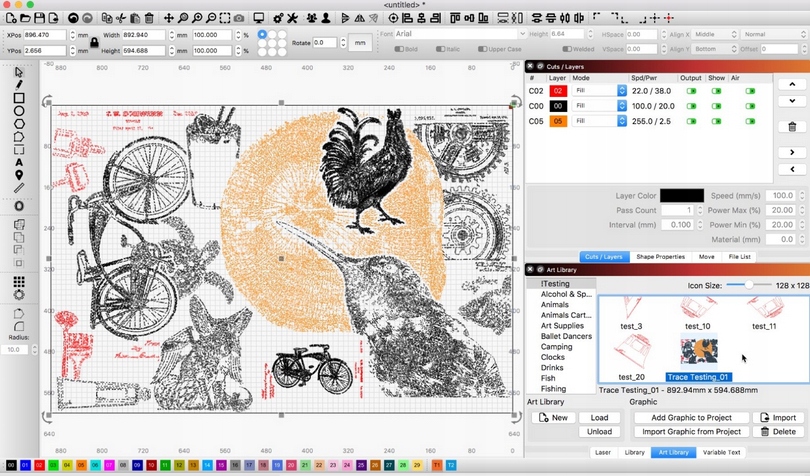Open Align X dropdown set to Middle
This screenshot has height=476, width=810.
[x=713, y=34]
